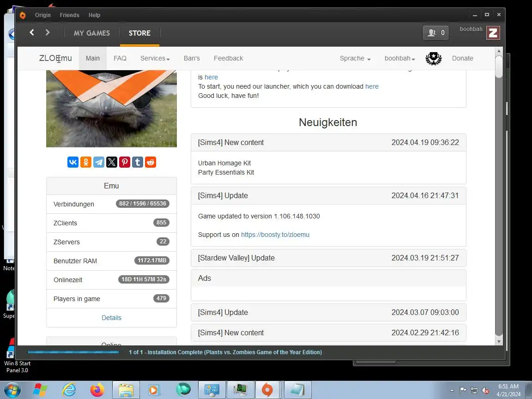Viewport: 532px width, 399px height.
Task: Open the boosty.to/zloemu link
Action: click(x=275, y=235)
